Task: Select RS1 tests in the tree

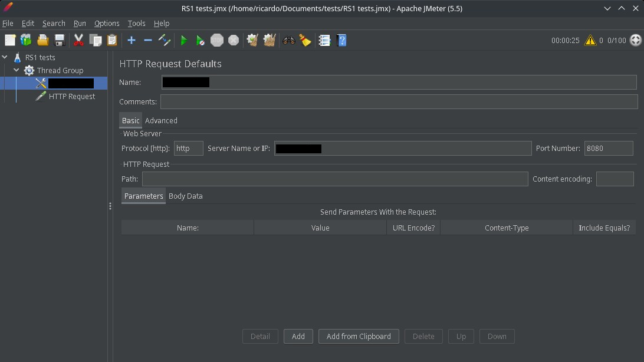Action: 40,57
